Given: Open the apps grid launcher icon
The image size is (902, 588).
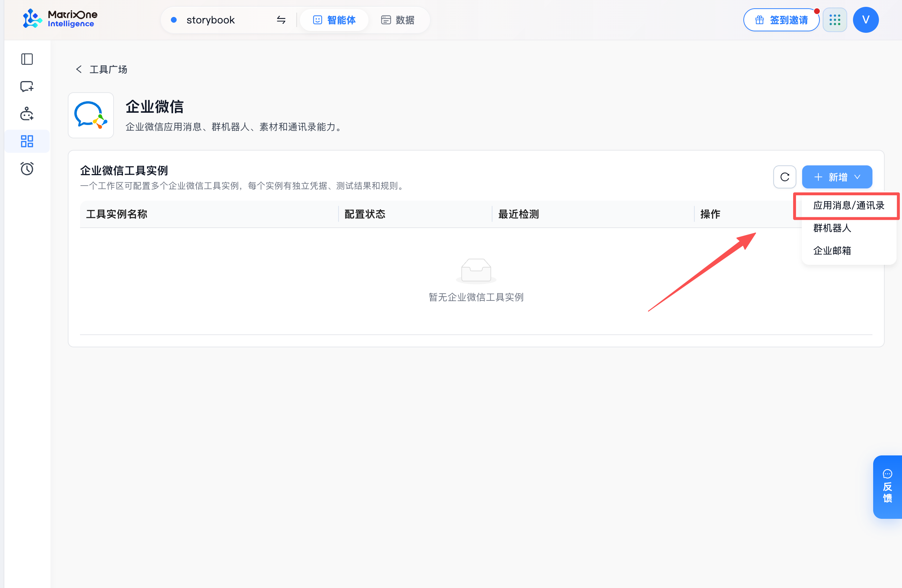Looking at the screenshot, I should point(835,20).
